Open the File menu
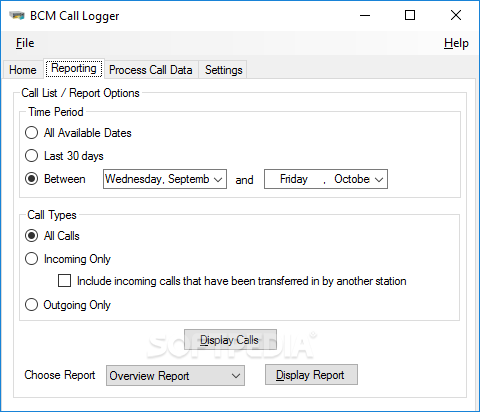 coord(25,43)
